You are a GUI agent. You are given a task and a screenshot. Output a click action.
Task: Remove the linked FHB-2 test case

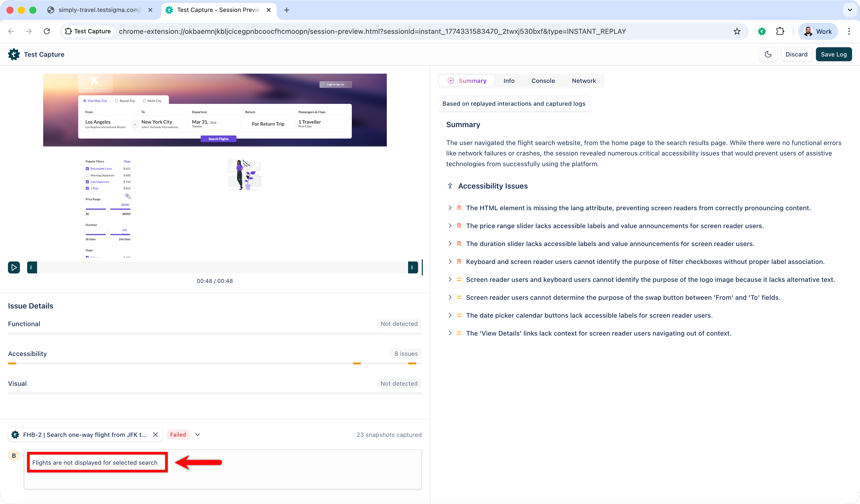[155, 434]
